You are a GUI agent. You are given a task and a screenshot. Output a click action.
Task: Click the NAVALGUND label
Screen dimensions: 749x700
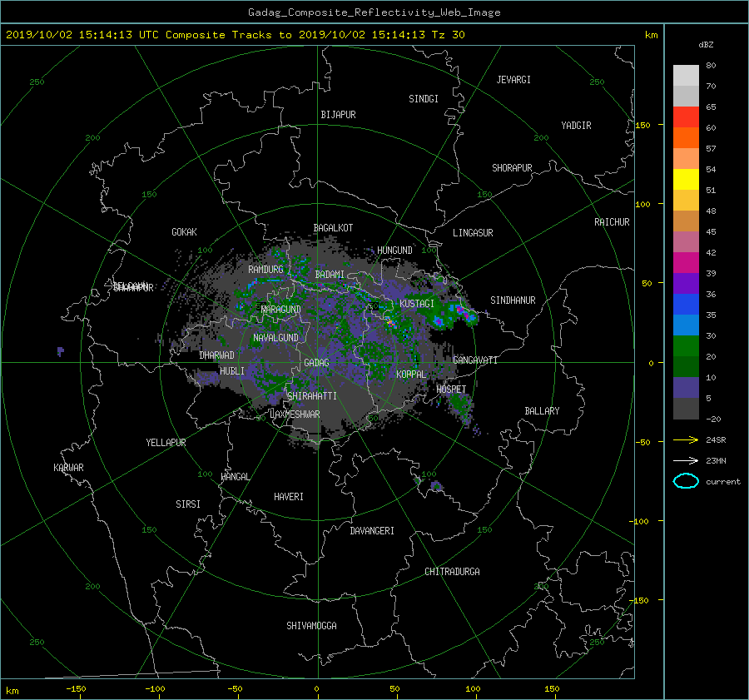coord(275,337)
